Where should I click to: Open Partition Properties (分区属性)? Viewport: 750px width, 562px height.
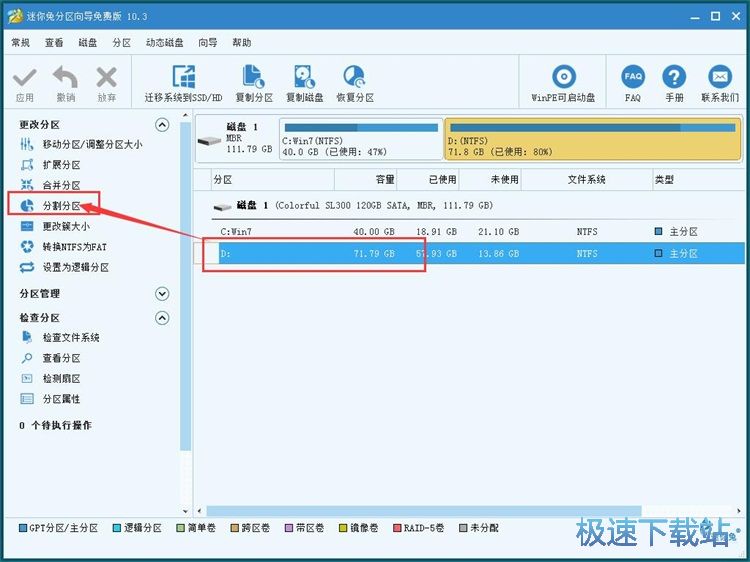tap(61, 399)
